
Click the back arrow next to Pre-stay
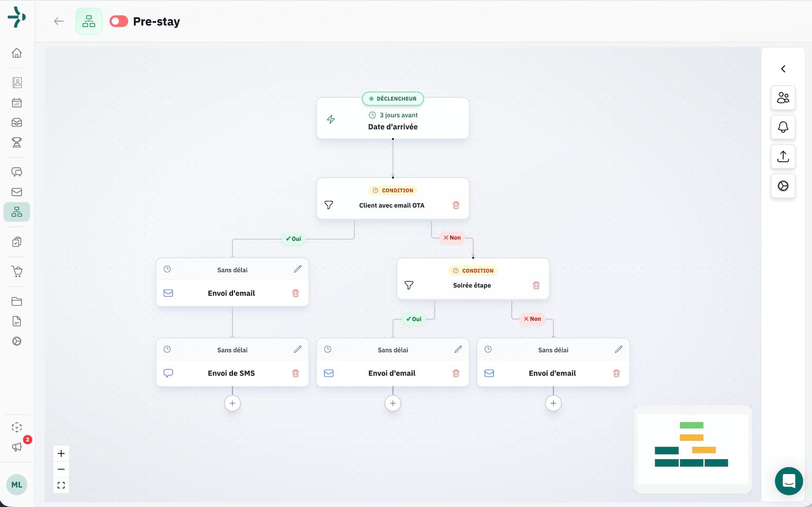coord(59,21)
